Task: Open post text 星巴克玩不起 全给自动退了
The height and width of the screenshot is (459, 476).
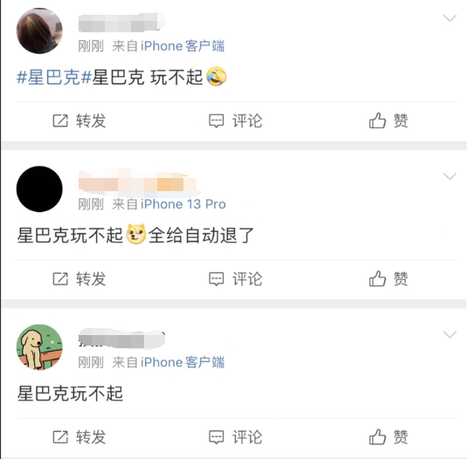Action: 135,235
